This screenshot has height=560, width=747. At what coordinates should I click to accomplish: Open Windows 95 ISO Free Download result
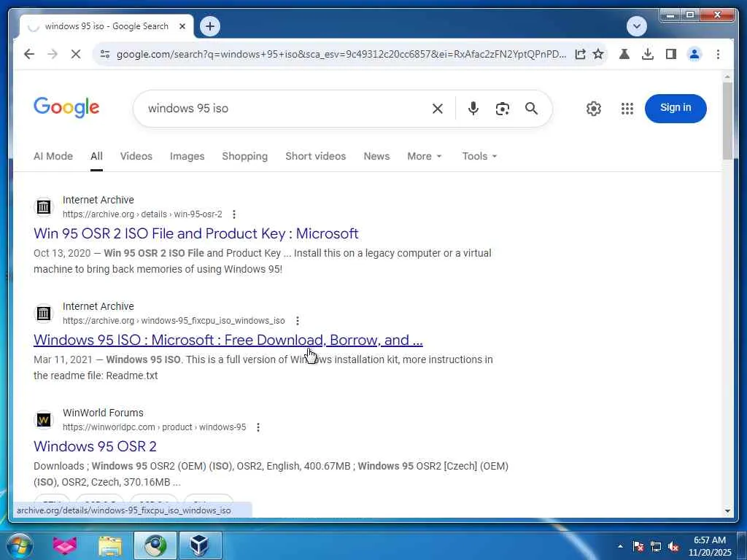228,340
